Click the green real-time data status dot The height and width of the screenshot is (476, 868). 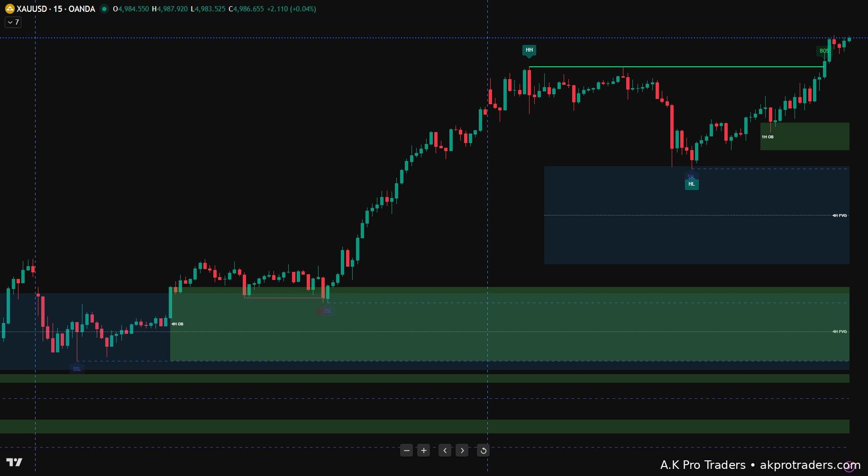[x=103, y=8]
